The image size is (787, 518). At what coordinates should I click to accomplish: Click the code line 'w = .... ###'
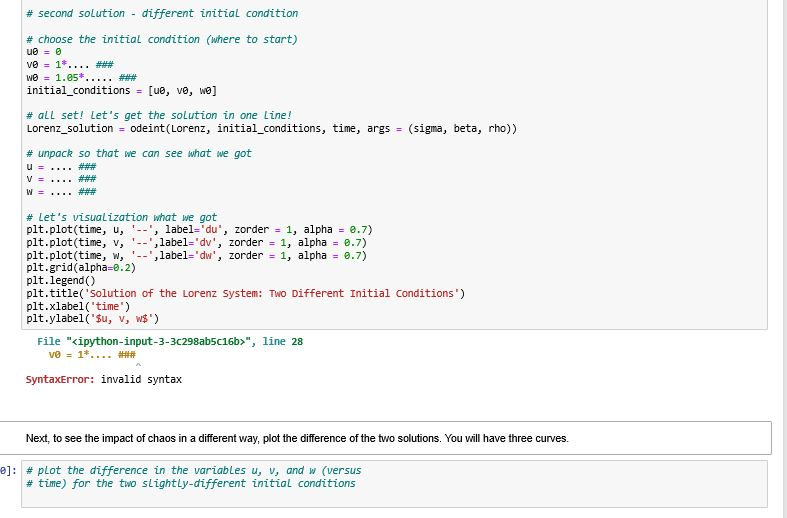point(61,192)
